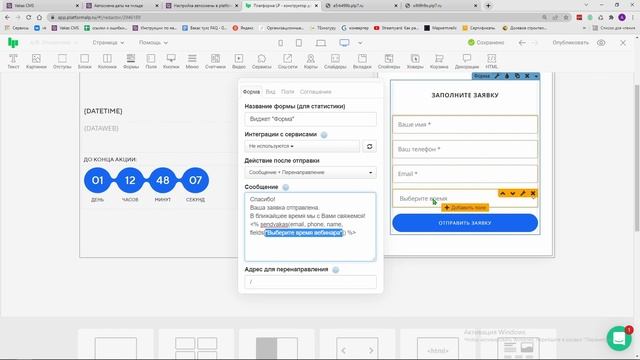This screenshot has width=640, height=360.
Task: Open help icon next to Сообщение
Action: click(x=286, y=187)
